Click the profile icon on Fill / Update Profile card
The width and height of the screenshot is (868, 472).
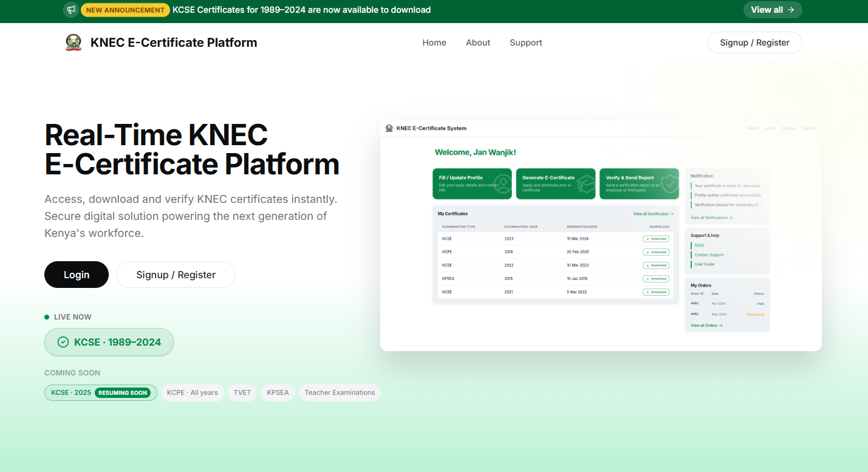(x=502, y=184)
